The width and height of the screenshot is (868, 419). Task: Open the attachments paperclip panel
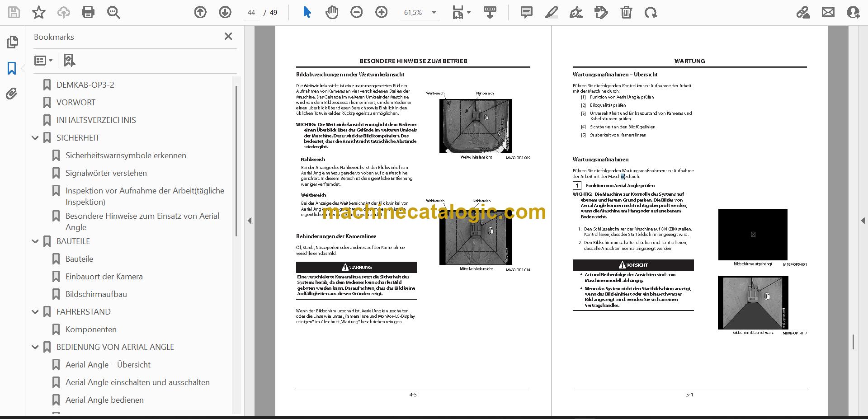pyautogui.click(x=12, y=94)
